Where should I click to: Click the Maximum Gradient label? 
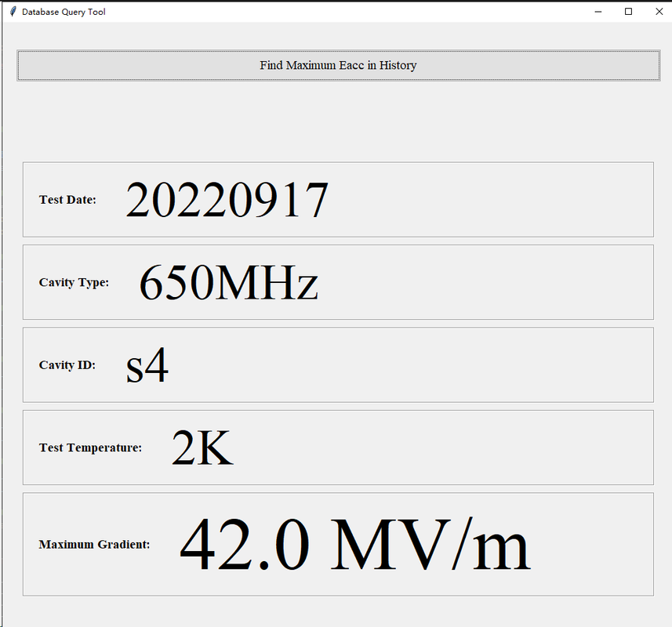click(94, 545)
